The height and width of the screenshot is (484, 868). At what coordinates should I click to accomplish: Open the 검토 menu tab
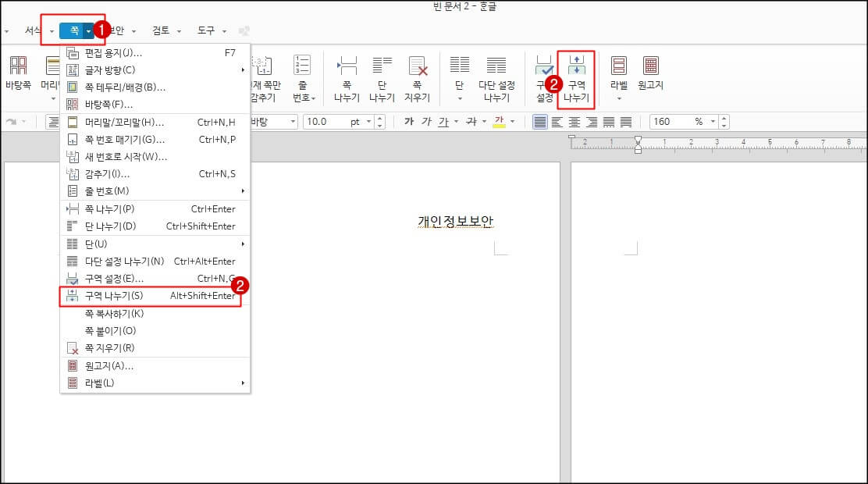click(161, 30)
